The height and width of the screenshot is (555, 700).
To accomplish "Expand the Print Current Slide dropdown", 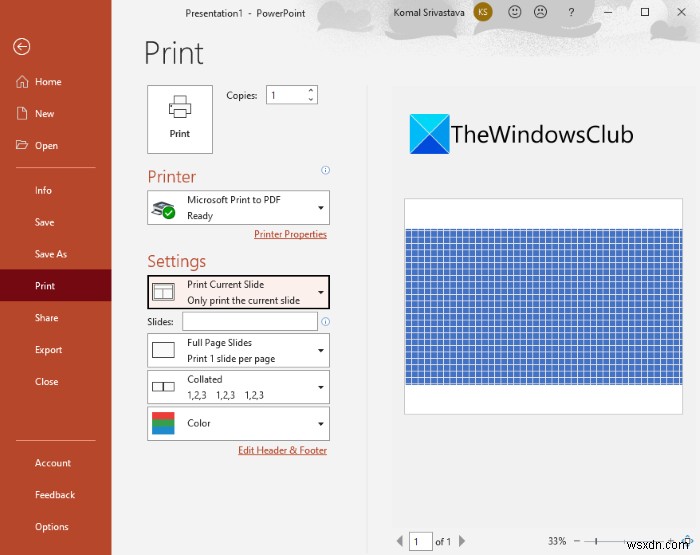I will coord(238,292).
